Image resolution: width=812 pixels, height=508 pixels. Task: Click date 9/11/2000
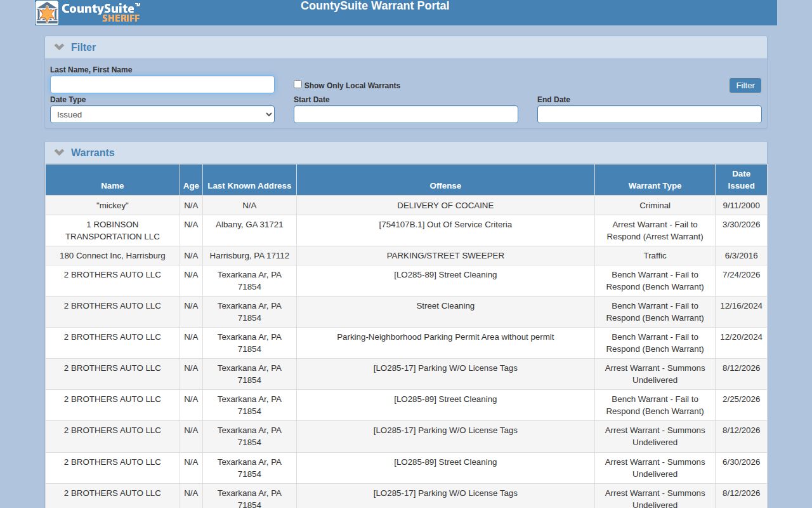tap(741, 206)
